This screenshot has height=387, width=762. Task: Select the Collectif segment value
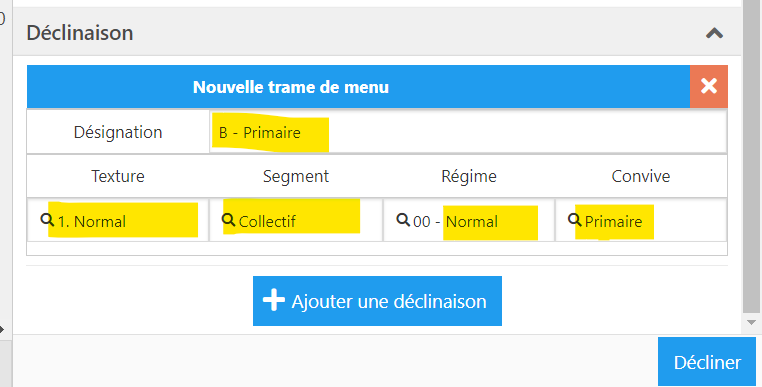[267, 222]
